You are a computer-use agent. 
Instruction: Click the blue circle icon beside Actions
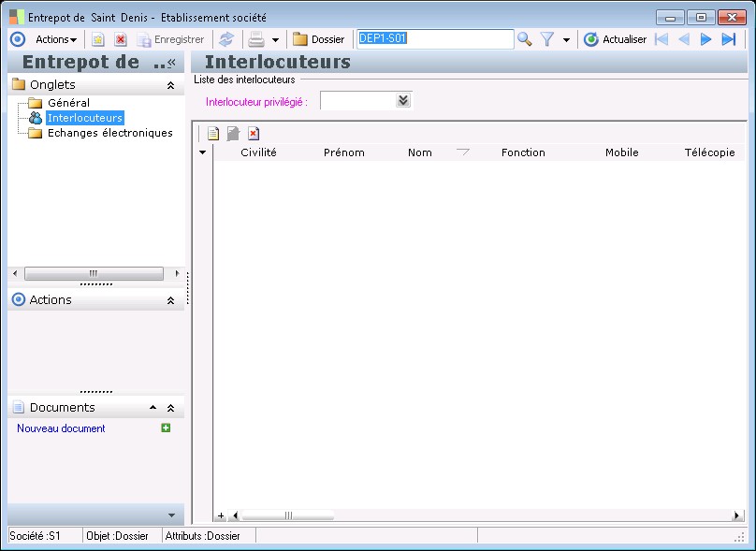pyautogui.click(x=18, y=39)
